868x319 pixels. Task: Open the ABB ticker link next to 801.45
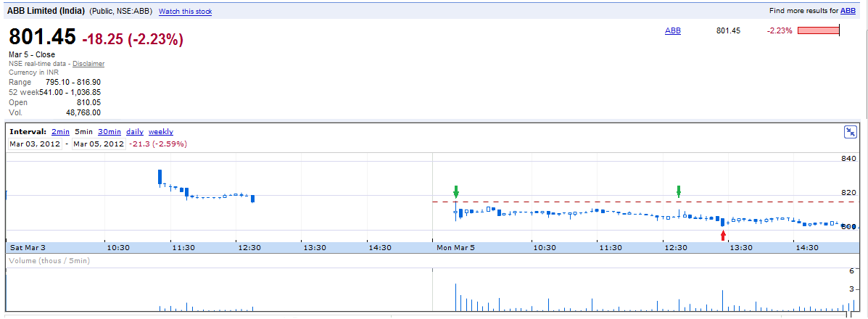(673, 31)
